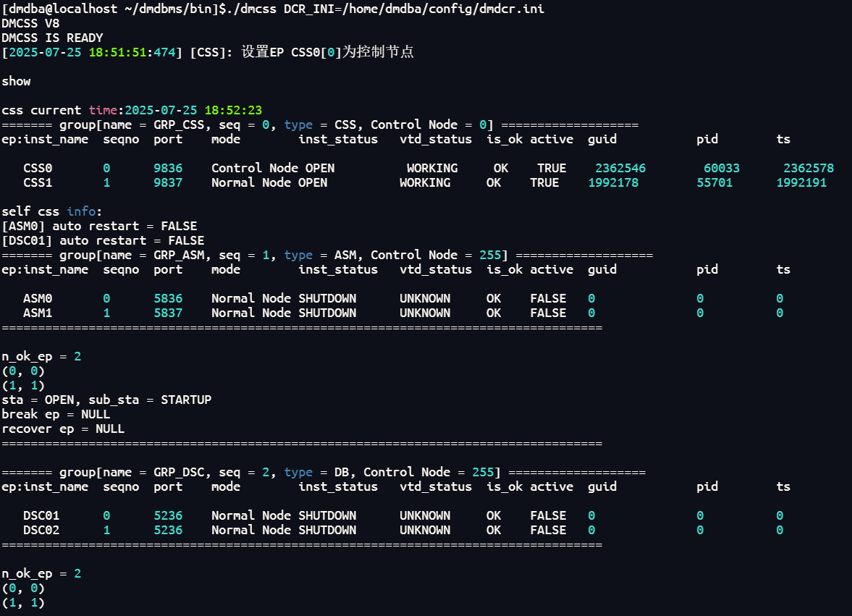Click port value 5837
Viewport: 852px width, 616px height.
168,313
